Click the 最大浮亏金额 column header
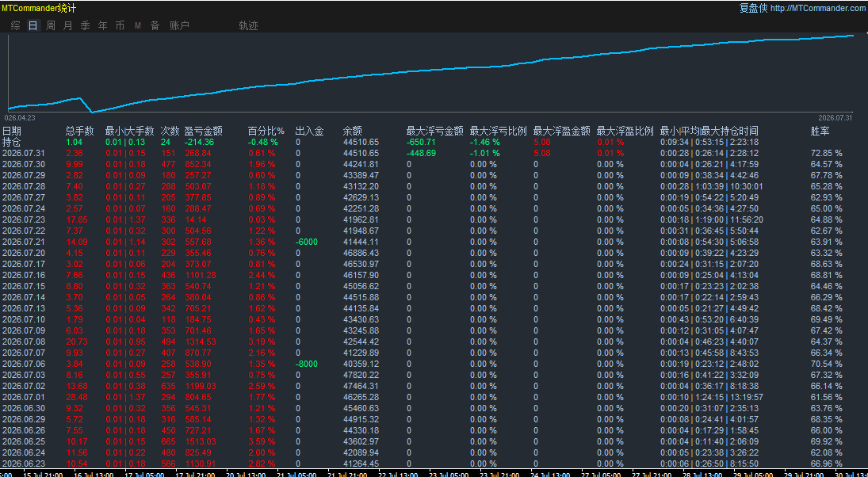This screenshot has width=868, height=477. pyautogui.click(x=434, y=132)
